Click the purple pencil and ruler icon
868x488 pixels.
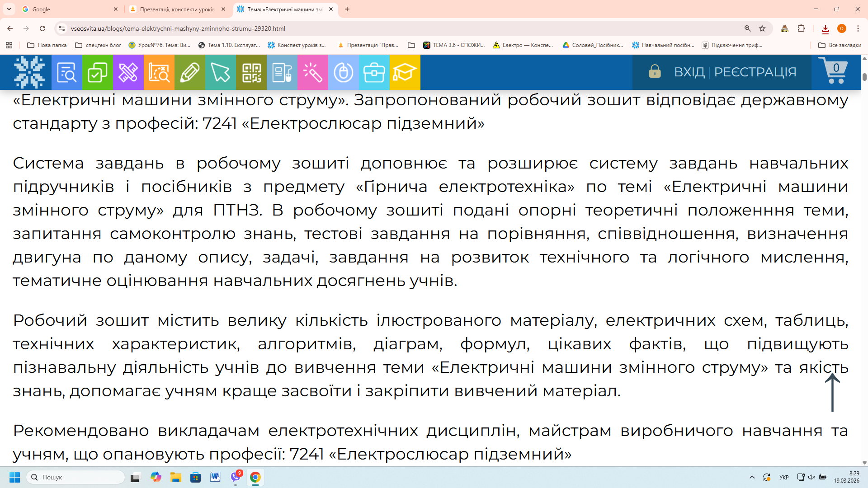128,72
